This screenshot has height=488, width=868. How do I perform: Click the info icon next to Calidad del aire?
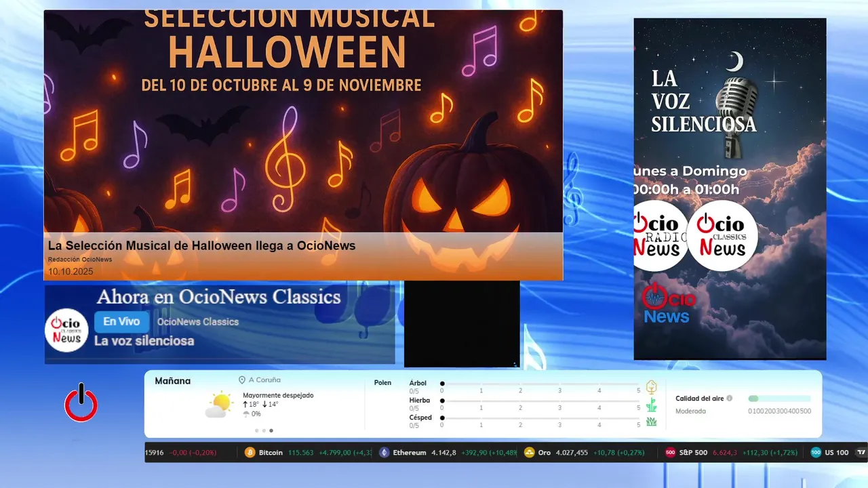(x=730, y=399)
